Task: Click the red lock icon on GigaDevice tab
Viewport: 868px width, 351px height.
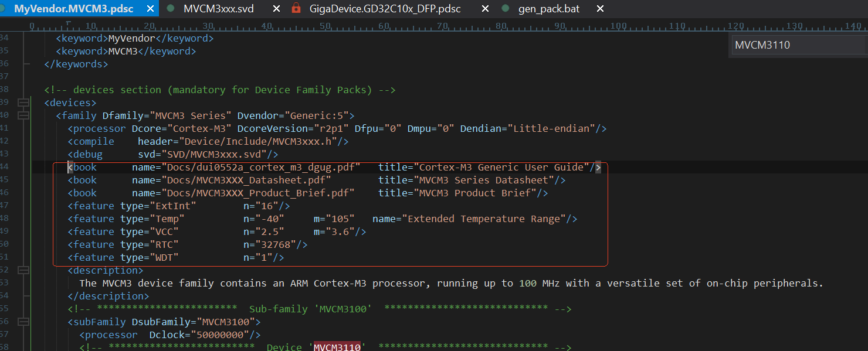Action: 296,9
